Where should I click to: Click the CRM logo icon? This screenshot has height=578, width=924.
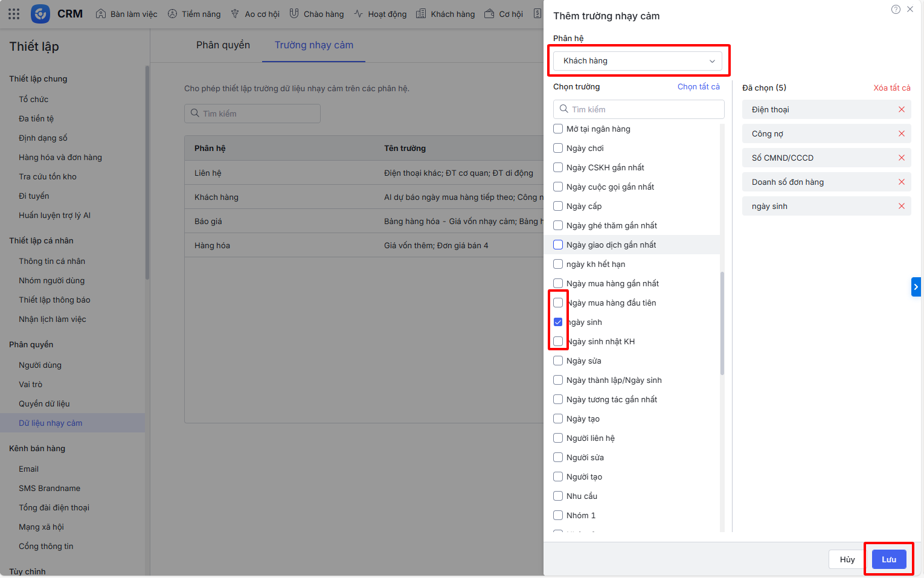(x=40, y=14)
